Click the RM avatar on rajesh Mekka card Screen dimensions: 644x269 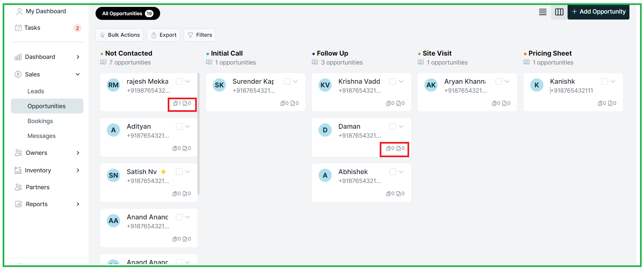click(x=113, y=85)
